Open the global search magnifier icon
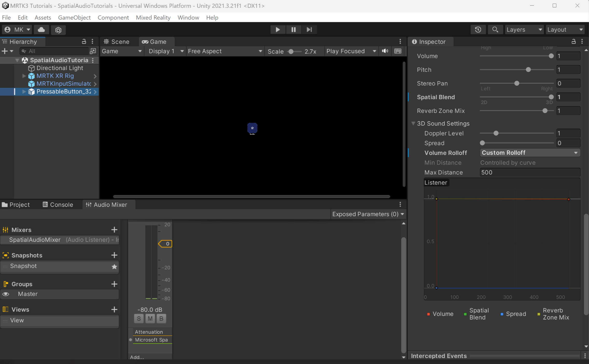 tap(495, 29)
